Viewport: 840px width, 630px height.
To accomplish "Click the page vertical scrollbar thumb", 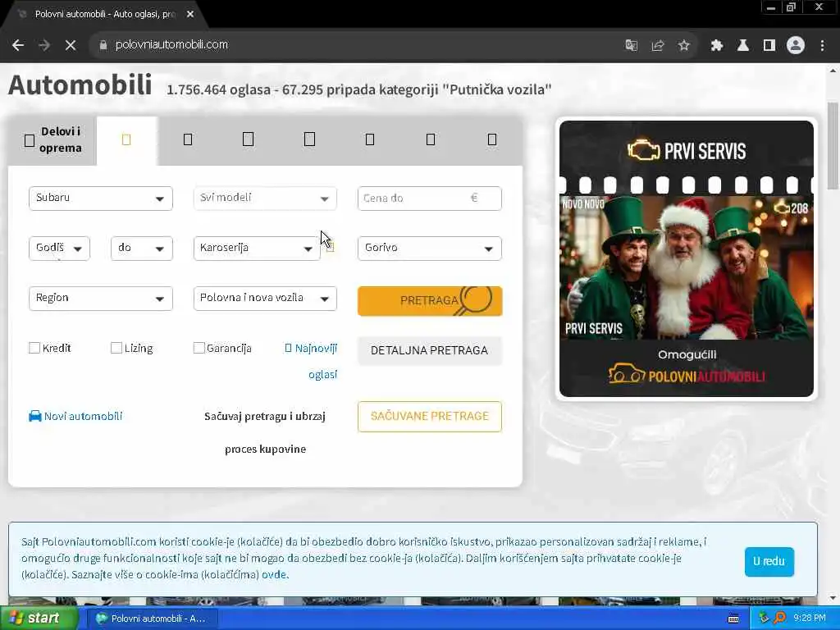I will (833, 146).
